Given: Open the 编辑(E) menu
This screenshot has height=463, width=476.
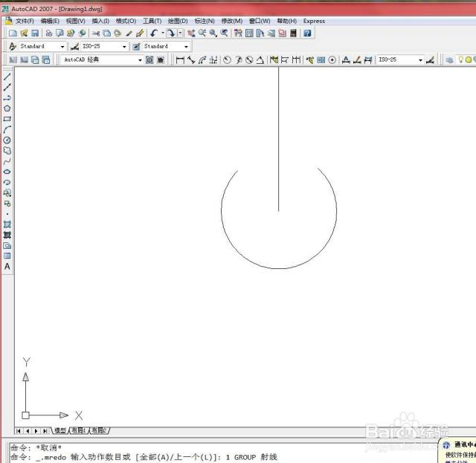Looking at the screenshot, I should pos(50,21).
